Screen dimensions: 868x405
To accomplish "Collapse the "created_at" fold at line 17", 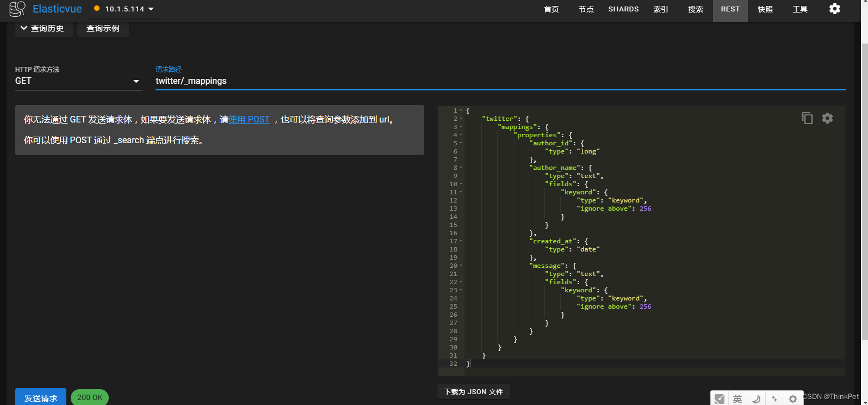I will 461,241.
